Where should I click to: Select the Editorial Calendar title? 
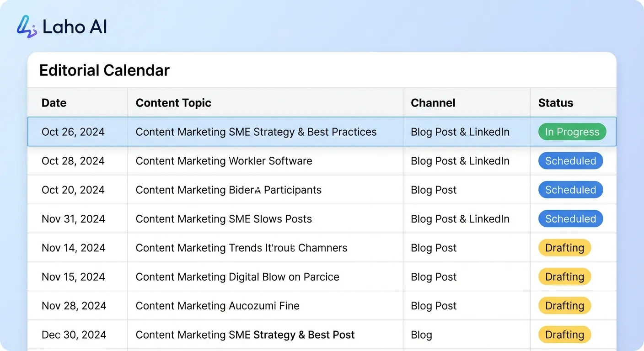click(104, 70)
